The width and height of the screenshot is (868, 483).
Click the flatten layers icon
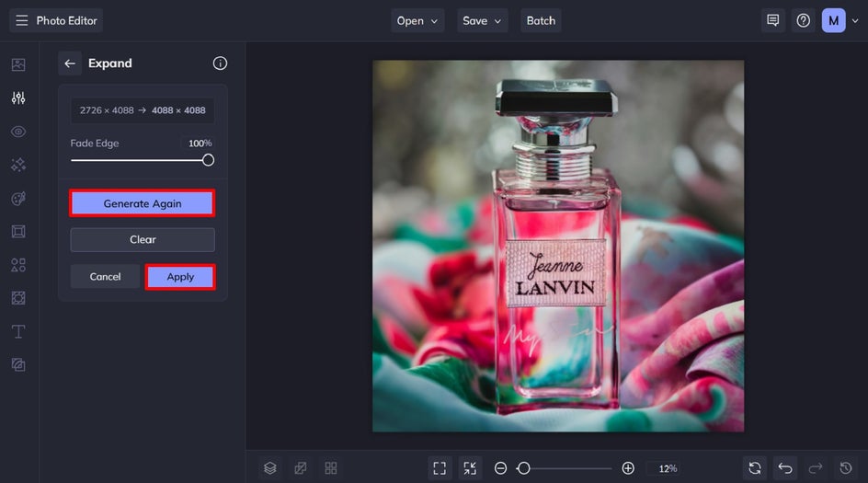(301, 468)
